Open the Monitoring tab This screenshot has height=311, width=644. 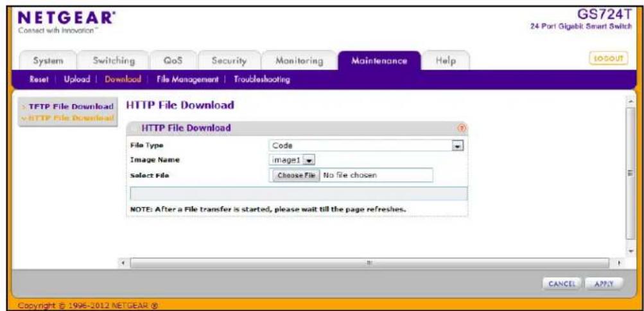coord(299,61)
